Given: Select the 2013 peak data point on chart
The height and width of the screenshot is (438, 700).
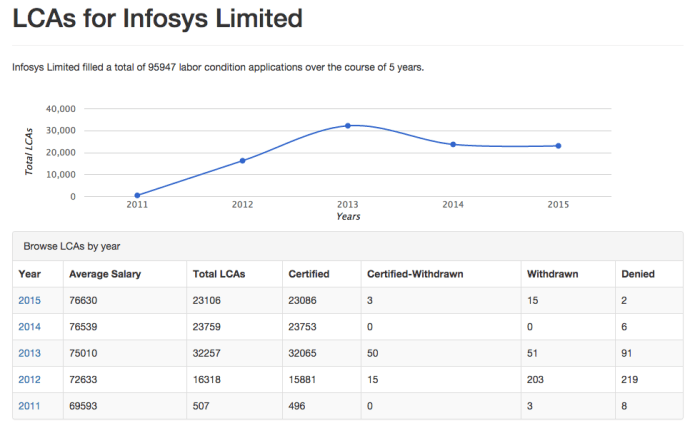Looking at the screenshot, I should click(348, 125).
